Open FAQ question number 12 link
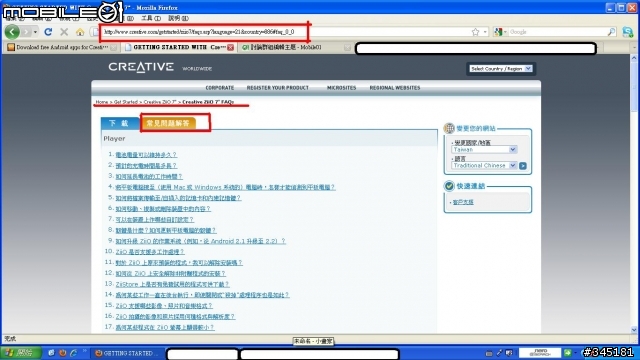 coord(171,273)
